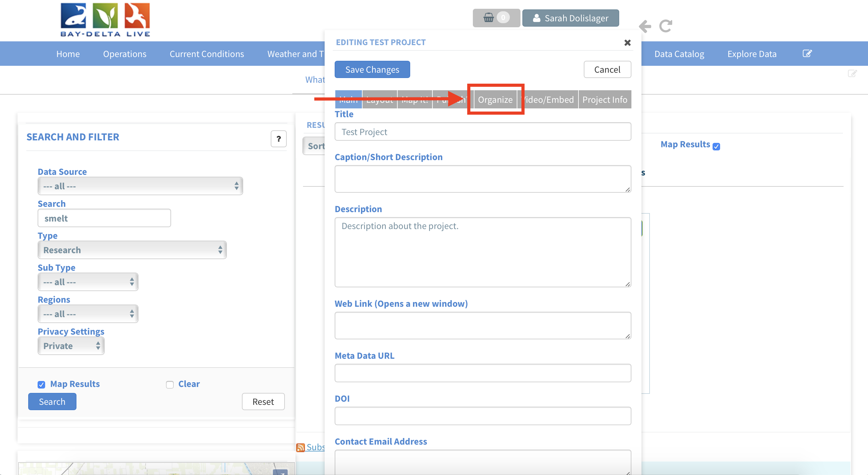Open the Project Info tab

(604, 100)
